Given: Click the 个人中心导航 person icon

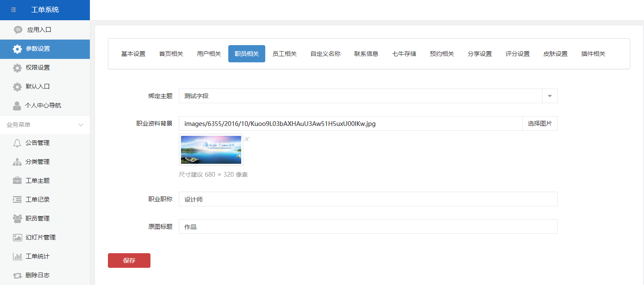Looking at the screenshot, I should coord(17,106).
